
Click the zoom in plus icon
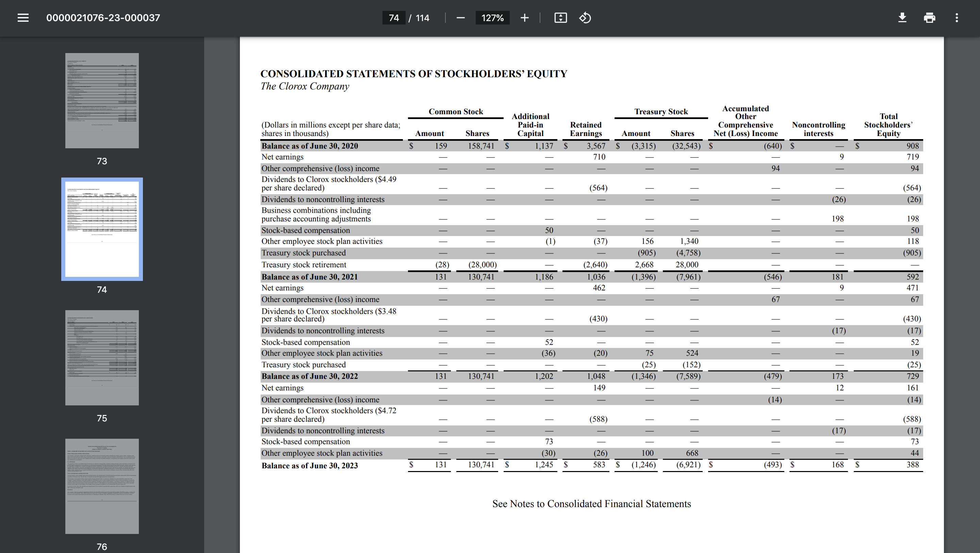pos(524,18)
